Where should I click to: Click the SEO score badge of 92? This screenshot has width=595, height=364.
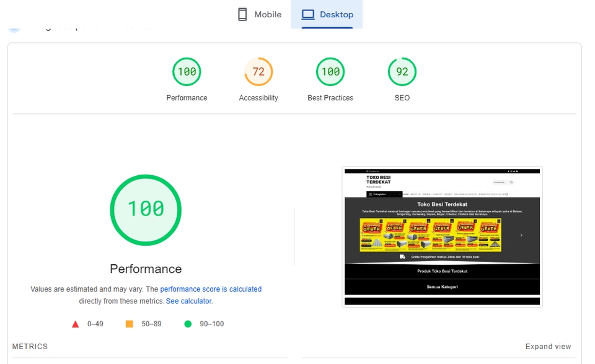click(x=402, y=71)
